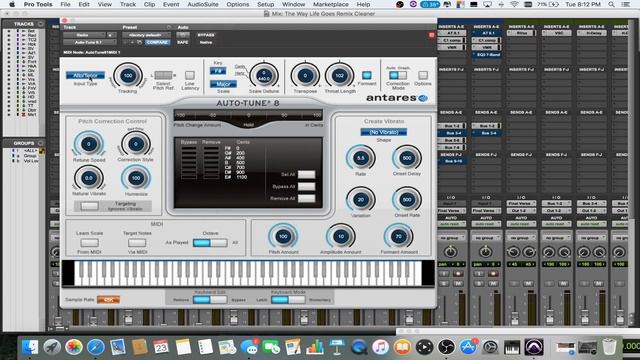The width and height of the screenshot is (640, 360).
Task: Open Launchpad rocket icon in Dock
Action: point(52,347)
